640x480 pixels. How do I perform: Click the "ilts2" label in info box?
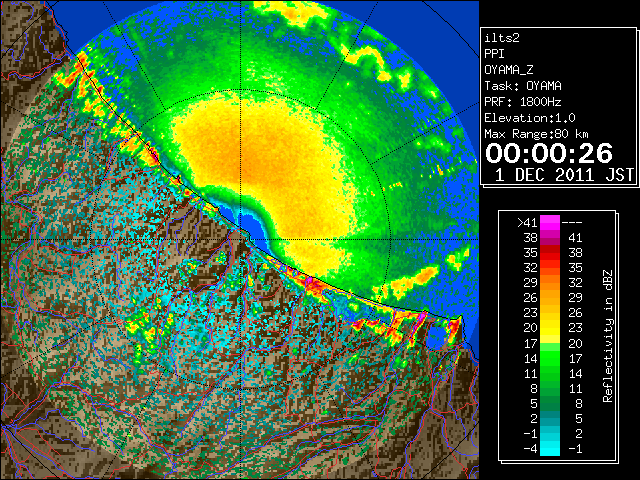coord(502,38)
